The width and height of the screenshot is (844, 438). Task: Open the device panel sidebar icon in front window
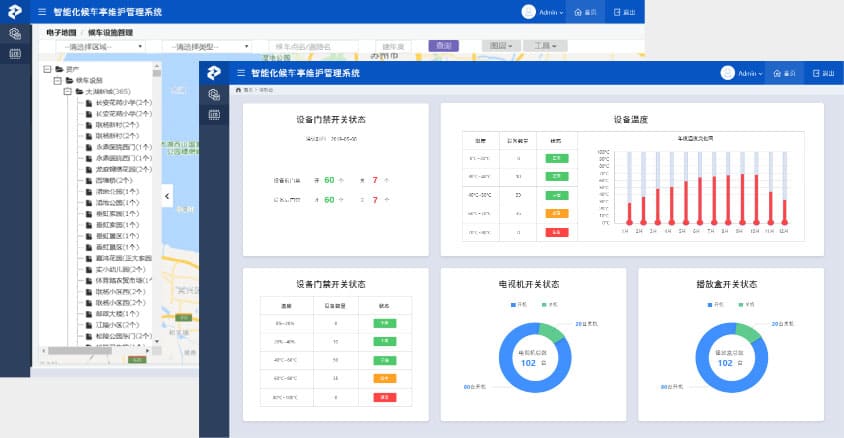point(214,115)
